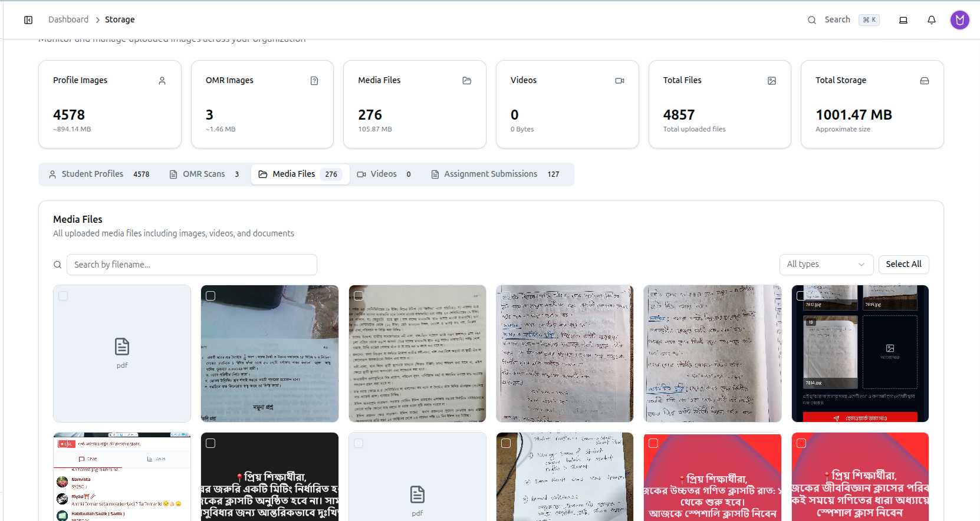Click the 0 Bytes videos size text
The width and height of the screenshot is (980, 521).
point(522,129)
